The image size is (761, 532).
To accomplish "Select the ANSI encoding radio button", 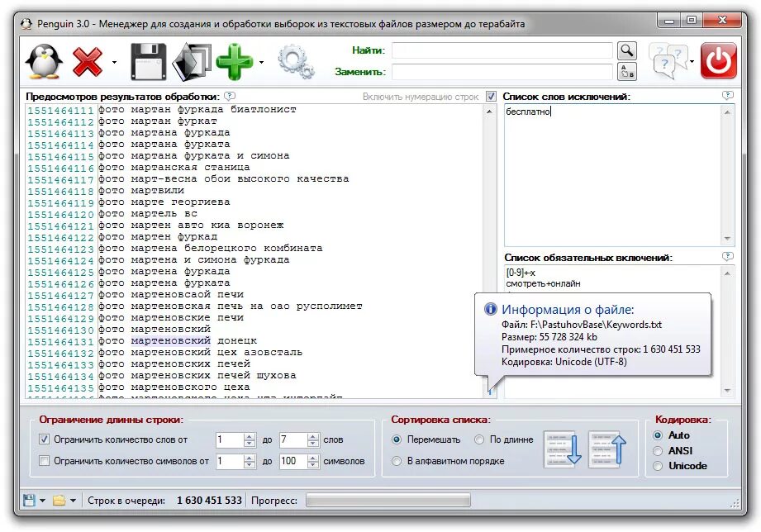I will tap(658, 451).
